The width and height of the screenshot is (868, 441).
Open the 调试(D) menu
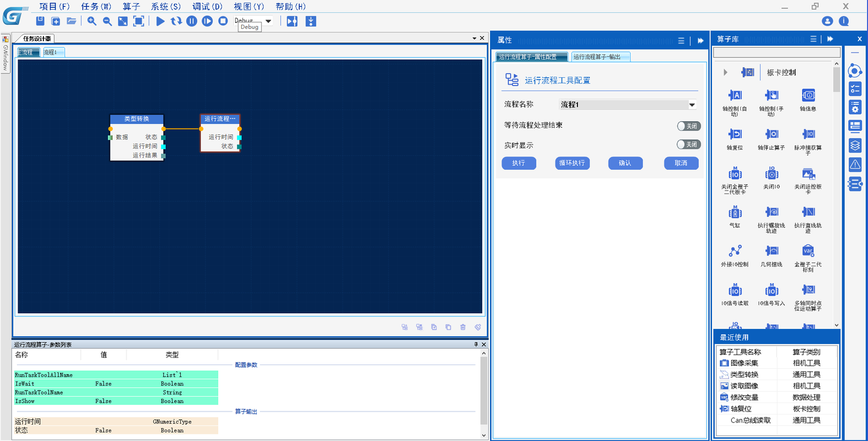tap(207, 7)
